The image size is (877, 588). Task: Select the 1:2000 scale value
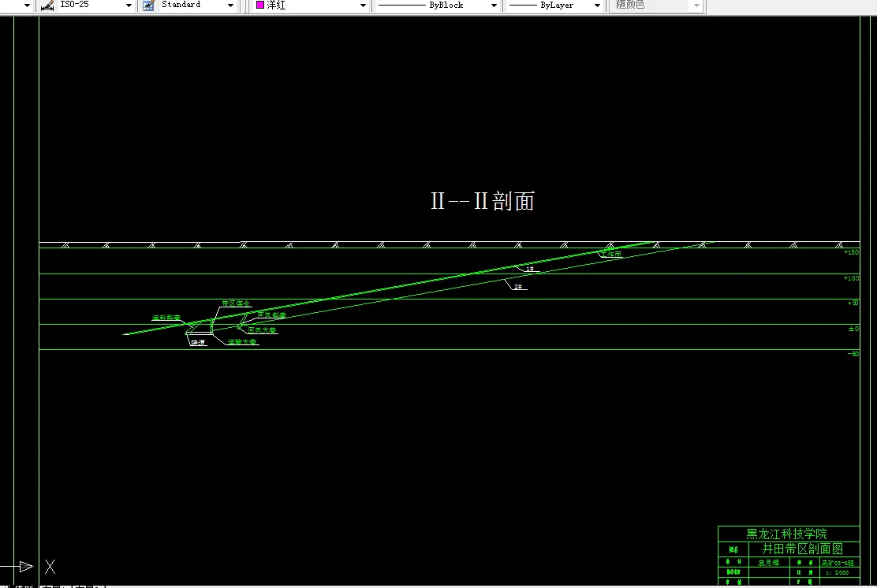coord(838,572)
